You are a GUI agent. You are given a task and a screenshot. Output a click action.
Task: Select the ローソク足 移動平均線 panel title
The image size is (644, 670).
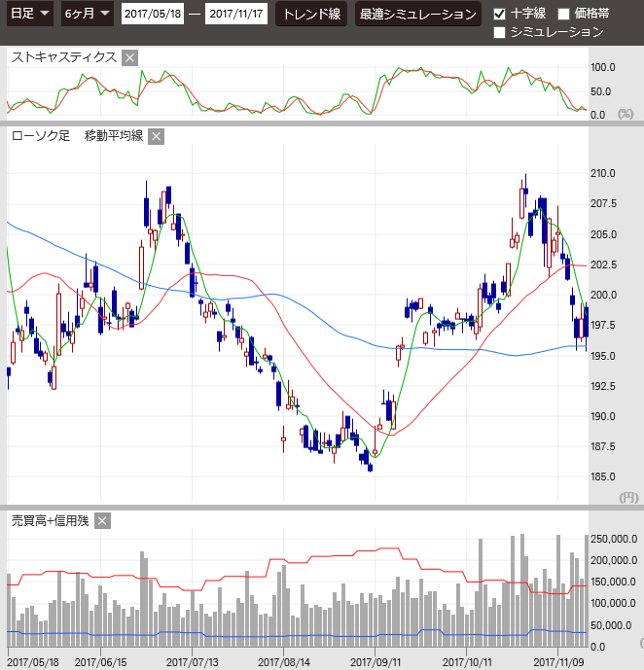(77, 136)
